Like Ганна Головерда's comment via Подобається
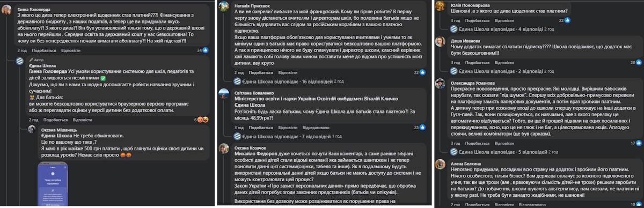 (x=44, y=50)
